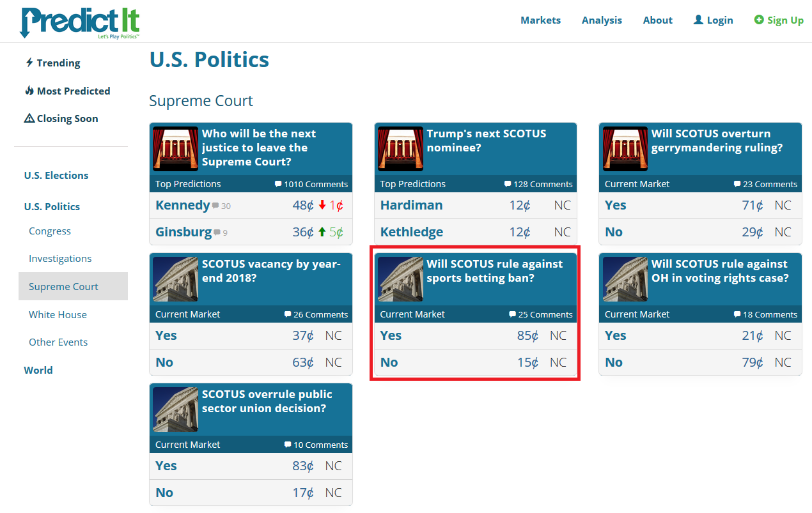Open thumbnail for OH voting rights market
The image size is (812, 513).
tap(625, 279)
